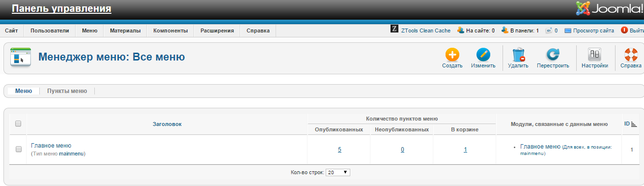Click the published items count 5
The width and height of the screenshot is (644, 186).
coord(339,150)
